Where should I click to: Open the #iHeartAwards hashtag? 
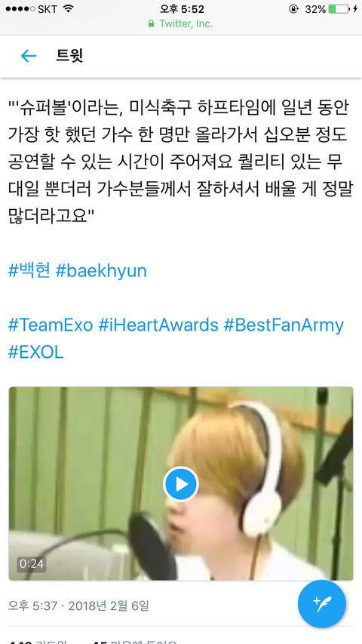(x=158, y=325)
